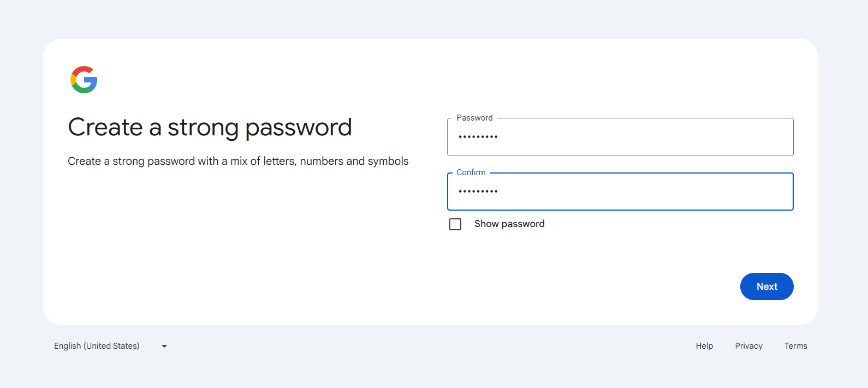Image resolution: width=868 pixels, height=388 pixels.
Task: Click the subtitle about letters, numbers and symbols
Action: (x=238, y=161)
